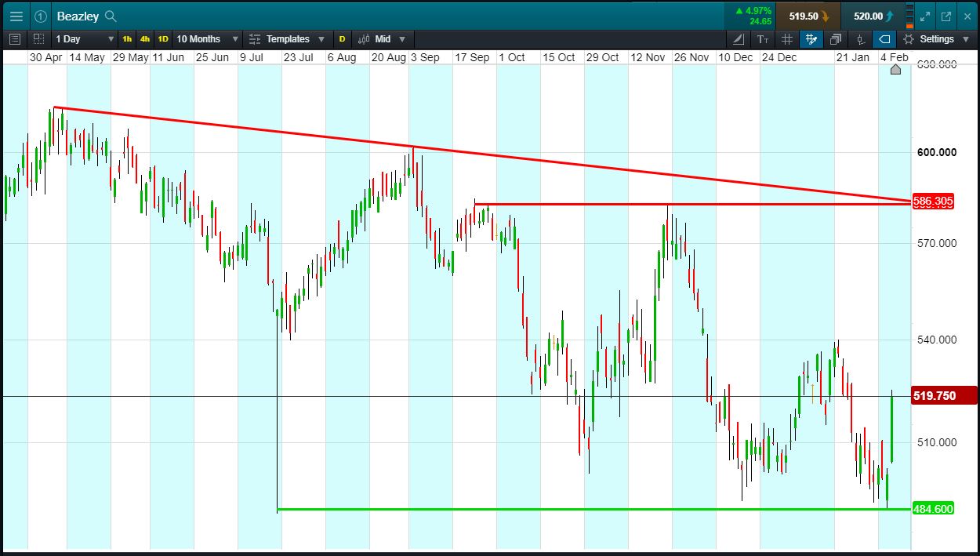Click the 510.000 price axis label
The image size is (980, 556).
[936, 442]
